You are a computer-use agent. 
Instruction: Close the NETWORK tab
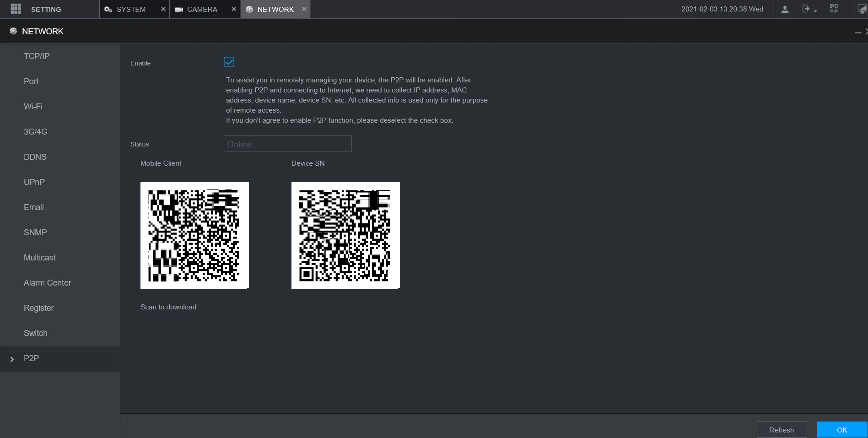[304, 9]
